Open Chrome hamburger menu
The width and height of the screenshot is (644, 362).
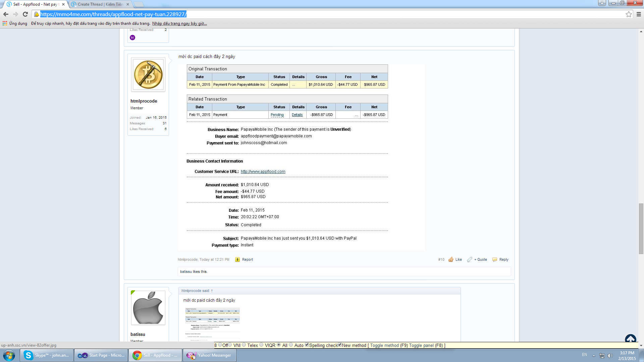tap(639, 14)
